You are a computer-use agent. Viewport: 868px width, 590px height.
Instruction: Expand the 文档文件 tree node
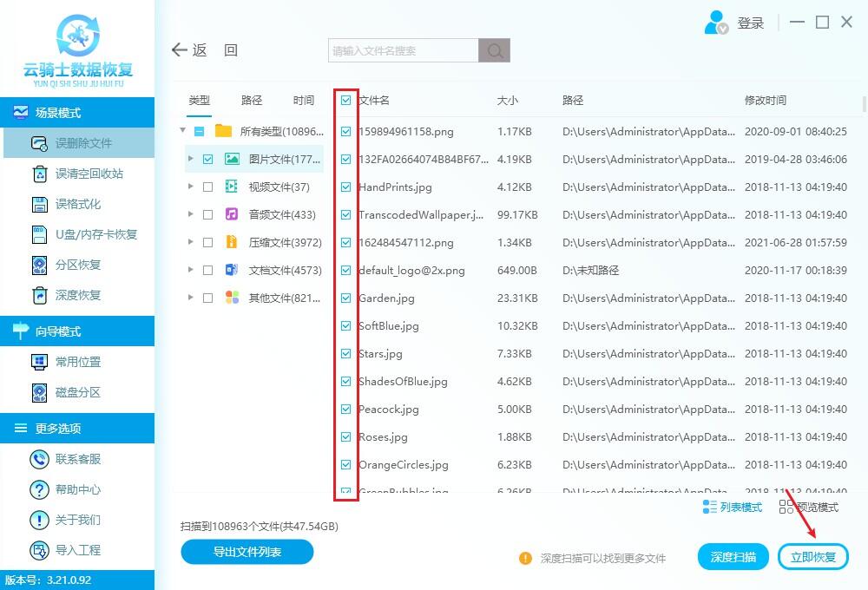190,270
